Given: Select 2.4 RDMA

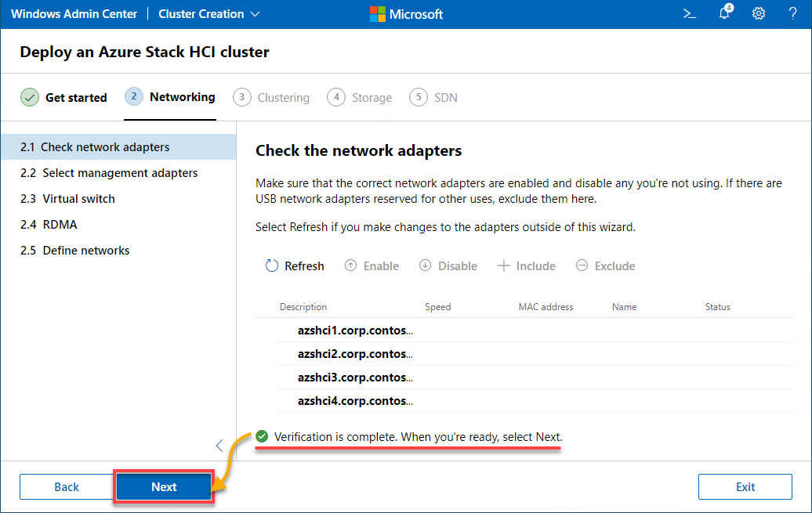Looking at the screenshot, I should pyautogui.click(x=118, y=225).
